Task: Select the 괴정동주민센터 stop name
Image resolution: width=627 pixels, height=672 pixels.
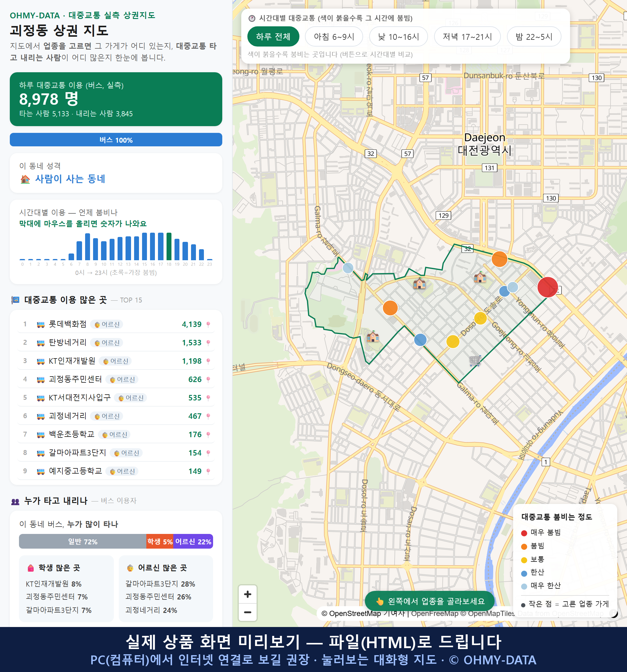Action: [x=75, y=379]
